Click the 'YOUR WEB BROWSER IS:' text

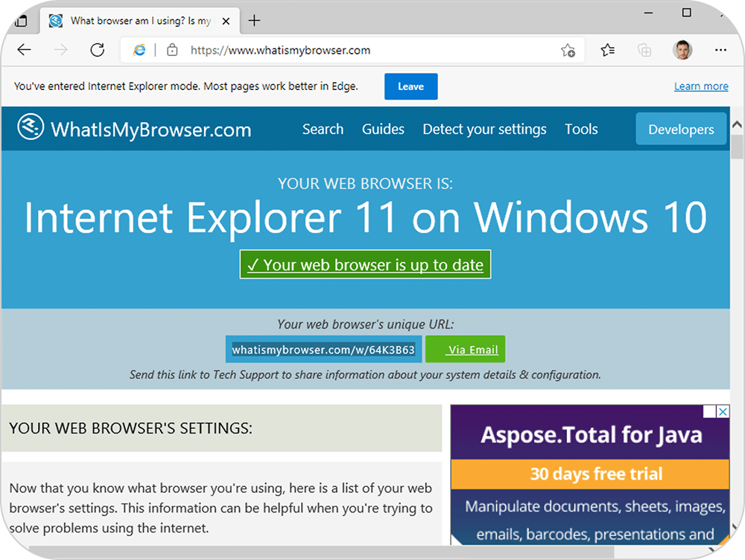coord(365,184)
